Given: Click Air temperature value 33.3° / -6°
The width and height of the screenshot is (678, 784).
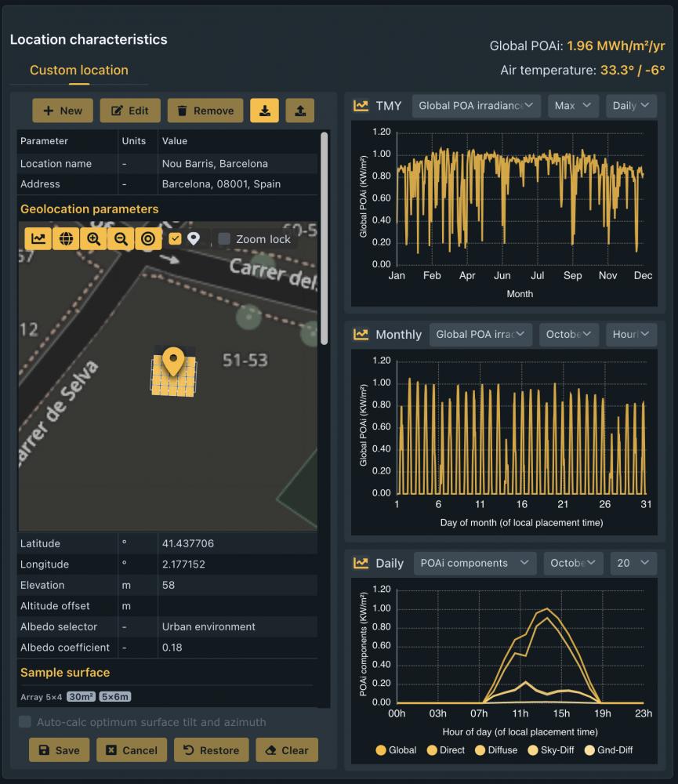Looking at the screenshot, I should (x=633, y=70).
